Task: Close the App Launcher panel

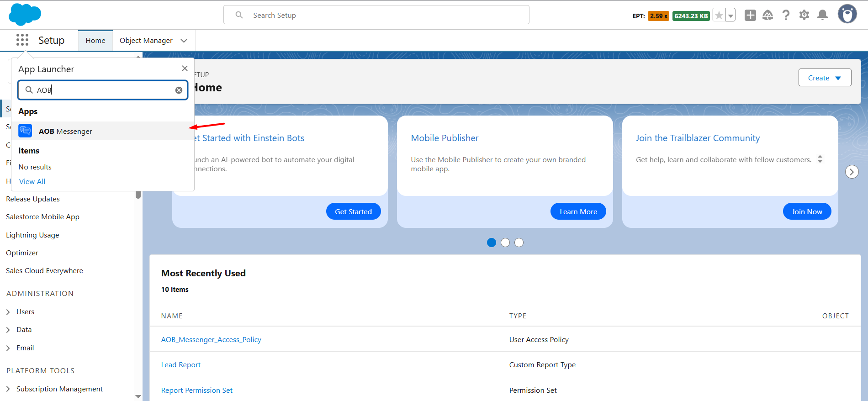Action: [x=185, y=69]
